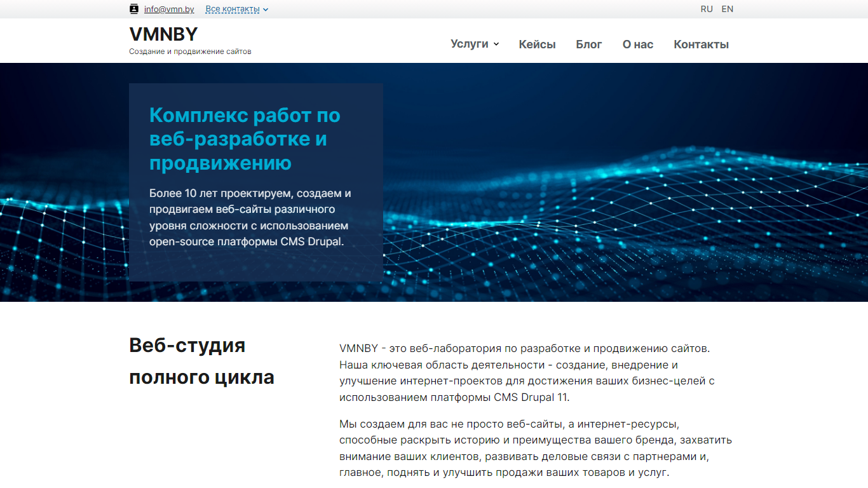Screen dimensions: 868x488
Task: Go to homepage via VMNBY logo
Action: [163, 34]
